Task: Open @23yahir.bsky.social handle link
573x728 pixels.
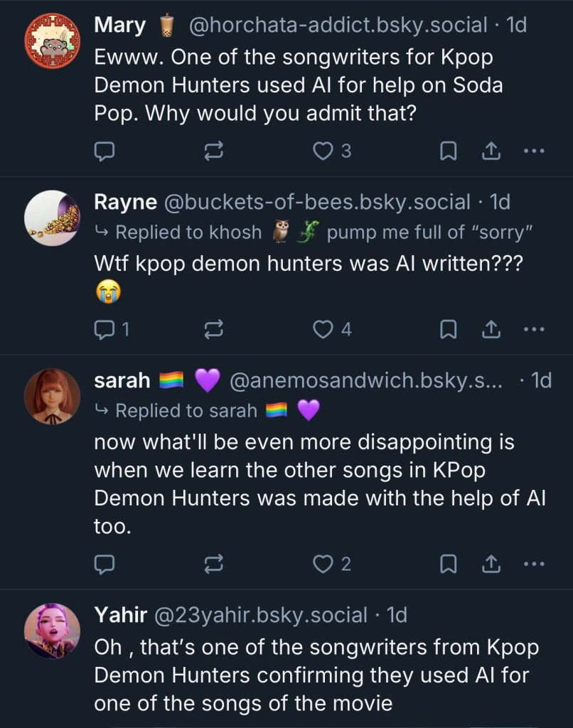Action: coord(261,615)
